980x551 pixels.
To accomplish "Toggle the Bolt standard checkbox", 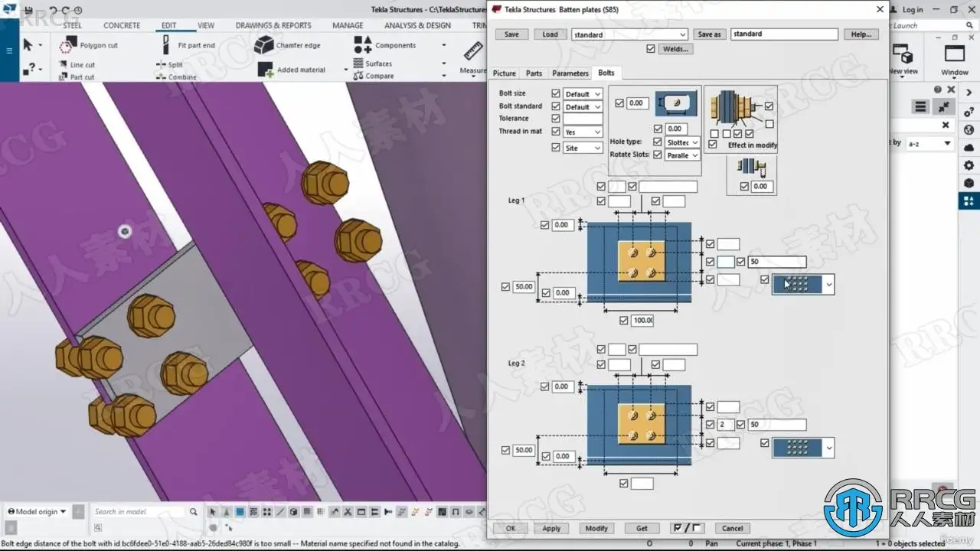I will (x=556, y=106).
